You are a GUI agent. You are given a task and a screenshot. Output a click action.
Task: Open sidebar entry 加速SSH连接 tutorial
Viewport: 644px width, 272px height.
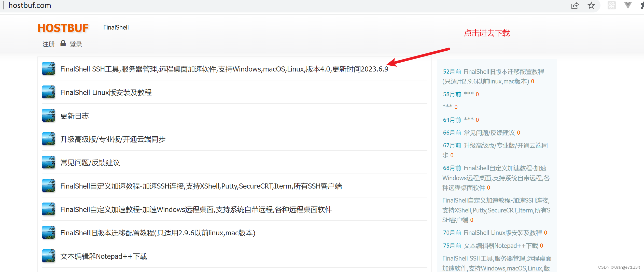pos(496,210)
